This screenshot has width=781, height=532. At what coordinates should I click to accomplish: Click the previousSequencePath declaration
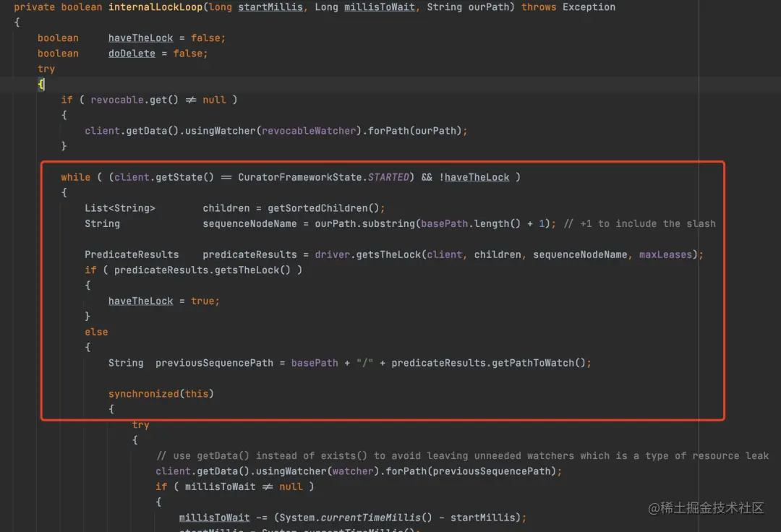coord(214,363)
